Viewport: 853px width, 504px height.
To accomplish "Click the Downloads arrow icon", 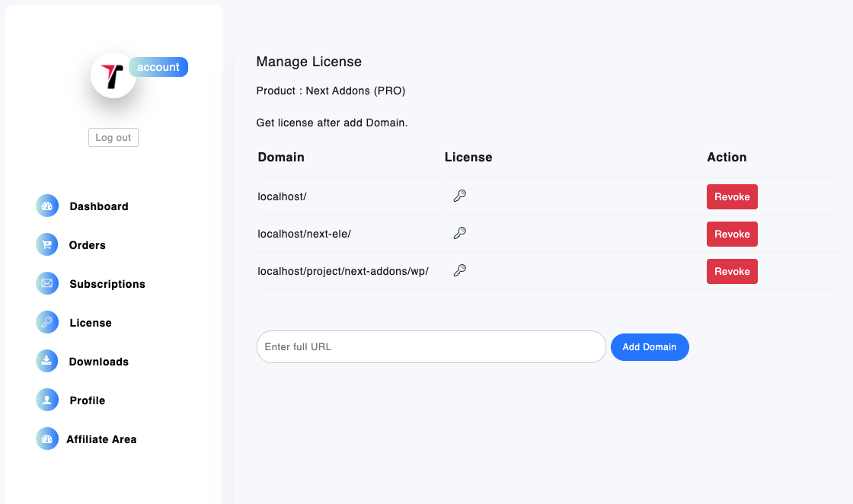I will [47, 362].
